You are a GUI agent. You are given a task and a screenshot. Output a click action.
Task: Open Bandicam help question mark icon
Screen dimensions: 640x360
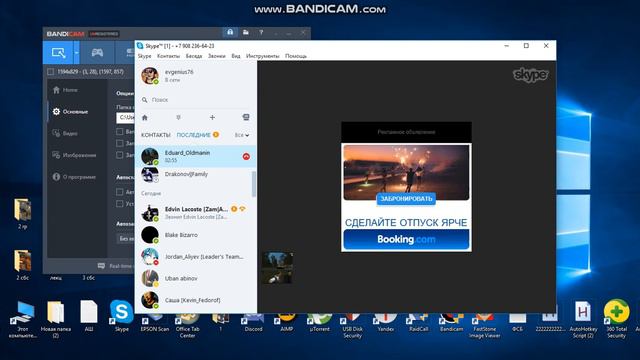[261, 32]
